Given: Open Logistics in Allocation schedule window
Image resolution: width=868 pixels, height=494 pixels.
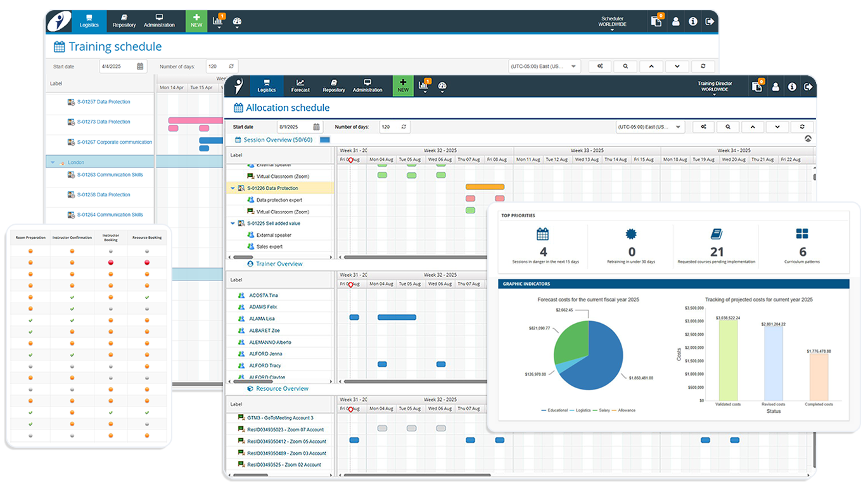Looking at the screenshot, I should pyautogui.click(x=267, y=86).
